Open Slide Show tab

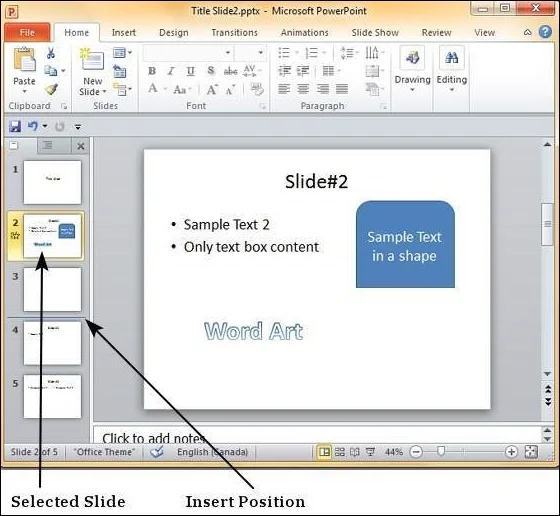[375, 32]
